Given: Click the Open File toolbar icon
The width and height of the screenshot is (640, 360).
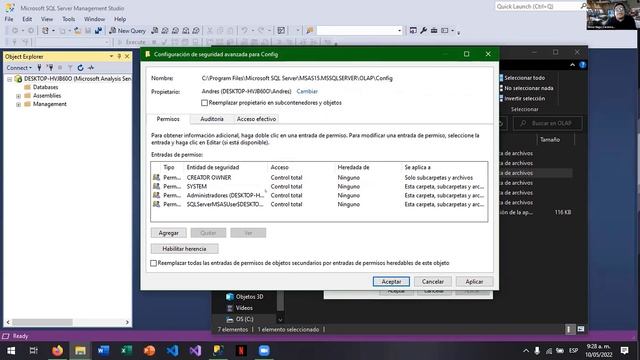Looking at the screenshot, I should [77, 31].
